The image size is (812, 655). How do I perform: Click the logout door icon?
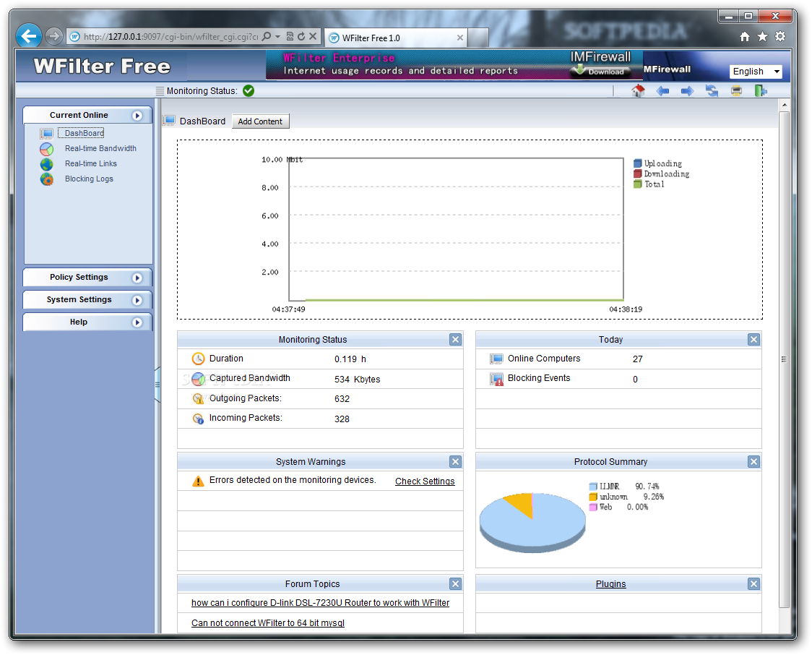761,91
